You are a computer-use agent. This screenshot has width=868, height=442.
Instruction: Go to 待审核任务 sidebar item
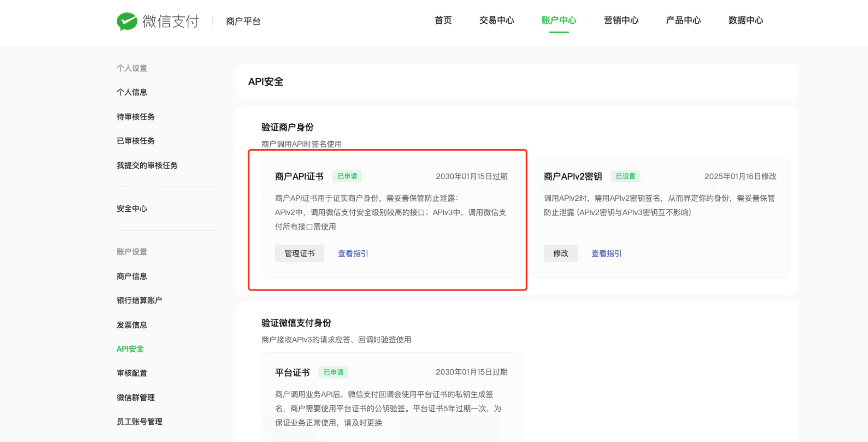[135, 117]
